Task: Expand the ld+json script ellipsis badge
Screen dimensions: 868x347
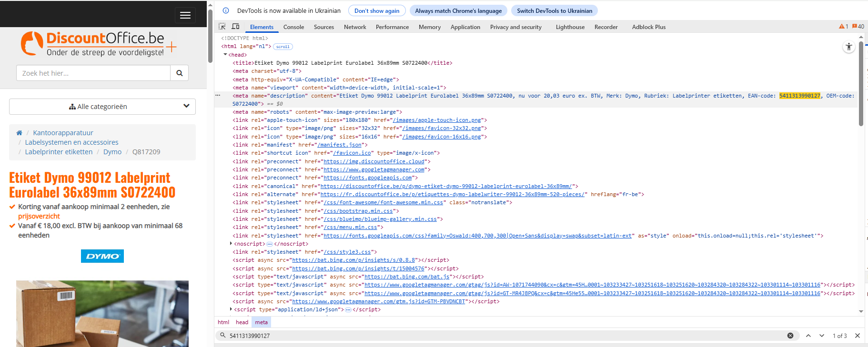Action: click(x=348, y=309)
